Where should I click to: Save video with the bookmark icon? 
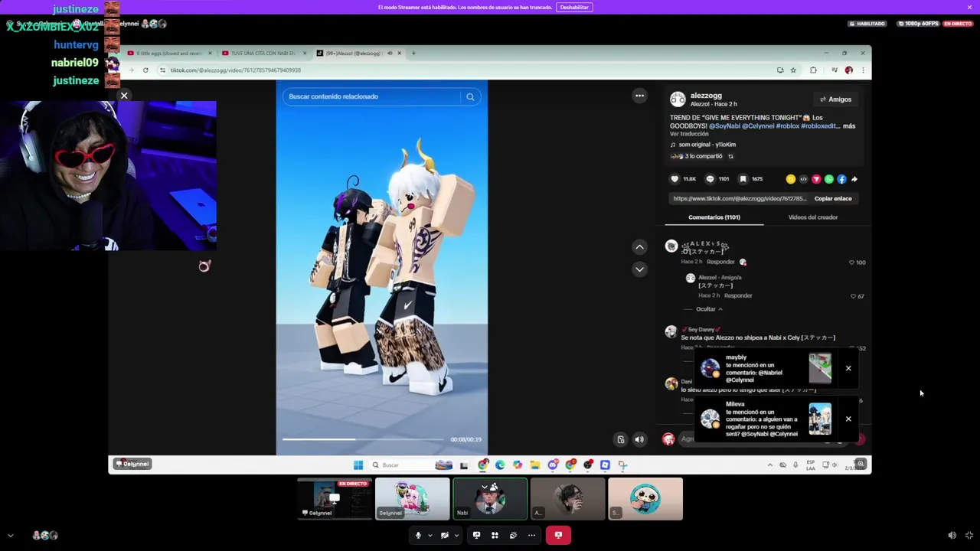pos(743,179)
